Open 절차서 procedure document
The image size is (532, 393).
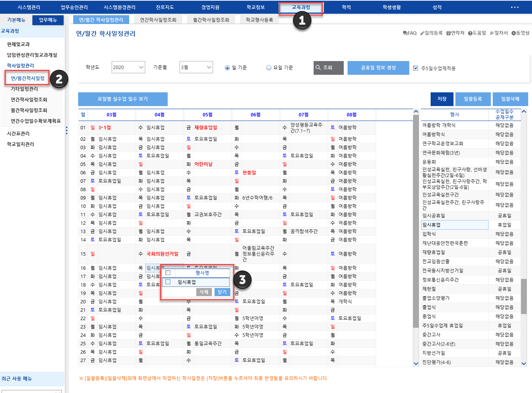coord(499,33)
